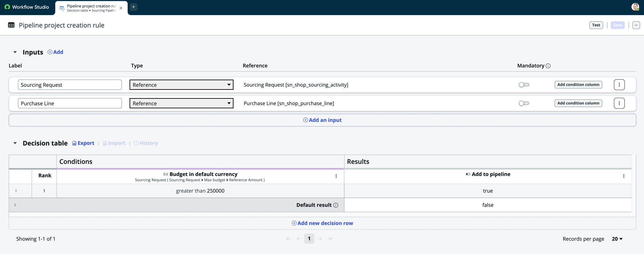
Task: Open Type dropdown for Sourcing Request
Action: click(x=181, y=85)
